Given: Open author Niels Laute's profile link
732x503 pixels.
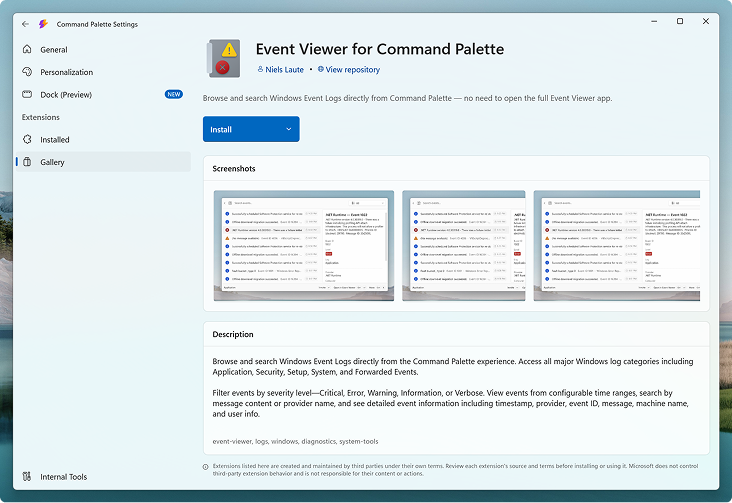Looking at the screenshot, I should 281,70.
